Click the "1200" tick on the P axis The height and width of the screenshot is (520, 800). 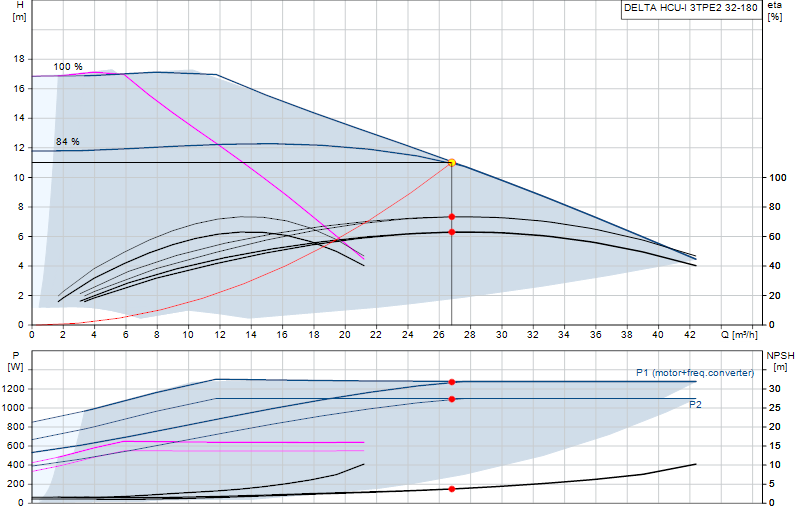click(x=13, y=389)
